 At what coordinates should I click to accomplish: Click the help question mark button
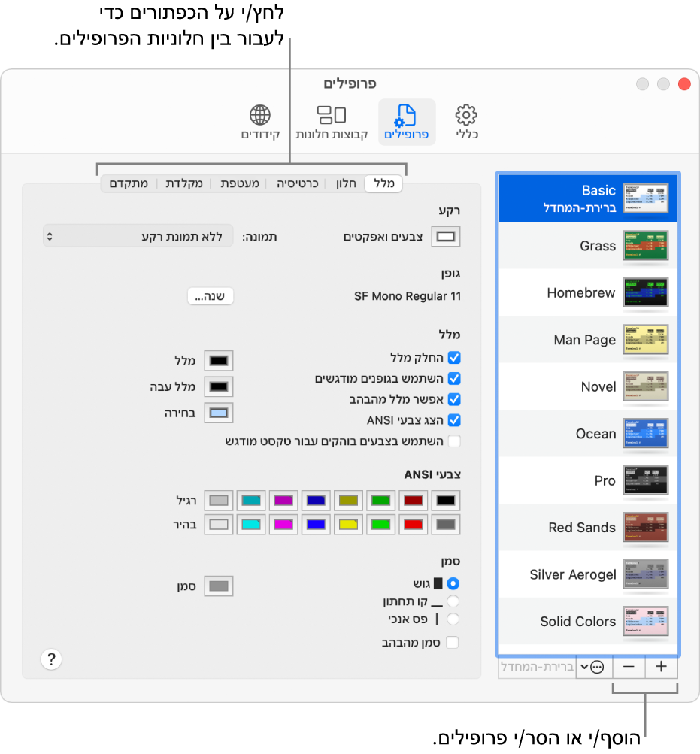(x=51, y=659)
